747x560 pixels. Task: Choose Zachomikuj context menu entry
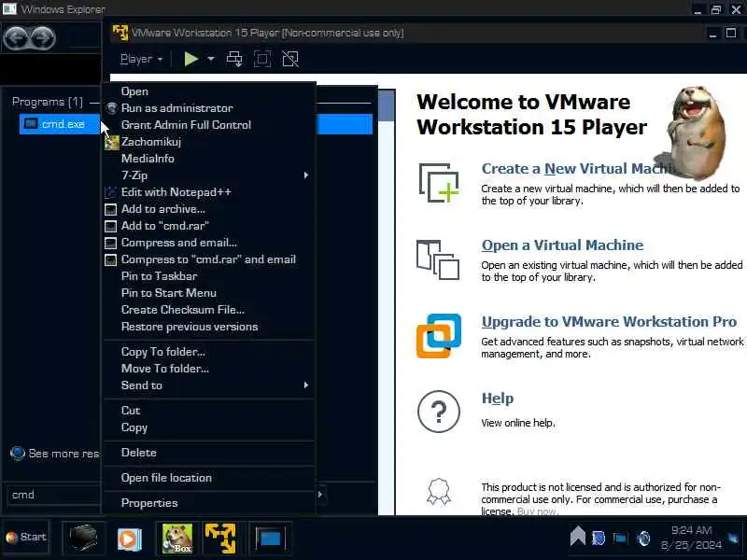[209, 142]
